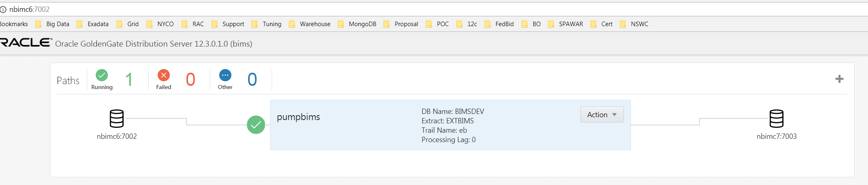868x185 pixels.
Task: Click the address bar URL nbimc6:7002
Action: tap(29, 9)
